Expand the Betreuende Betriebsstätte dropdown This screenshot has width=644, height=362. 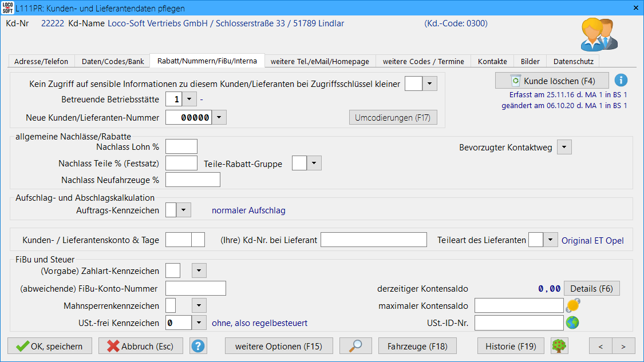click(x=189, y=100)
